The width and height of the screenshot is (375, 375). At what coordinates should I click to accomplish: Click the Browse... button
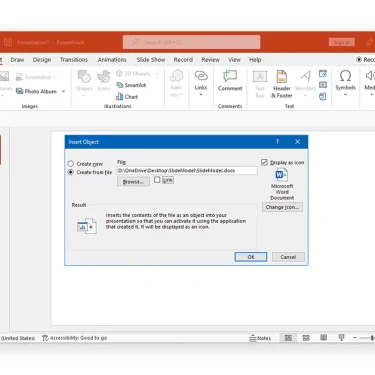pyautogui.click(x=133, y=182)
